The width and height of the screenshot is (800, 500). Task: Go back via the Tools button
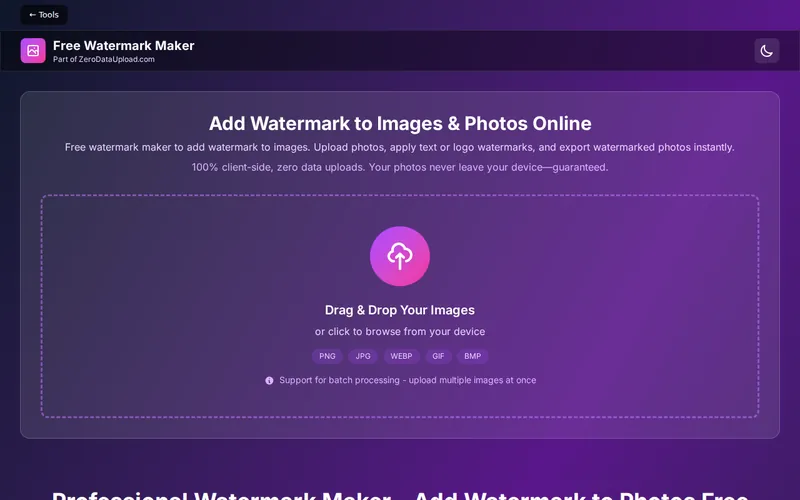coord(44,15)
